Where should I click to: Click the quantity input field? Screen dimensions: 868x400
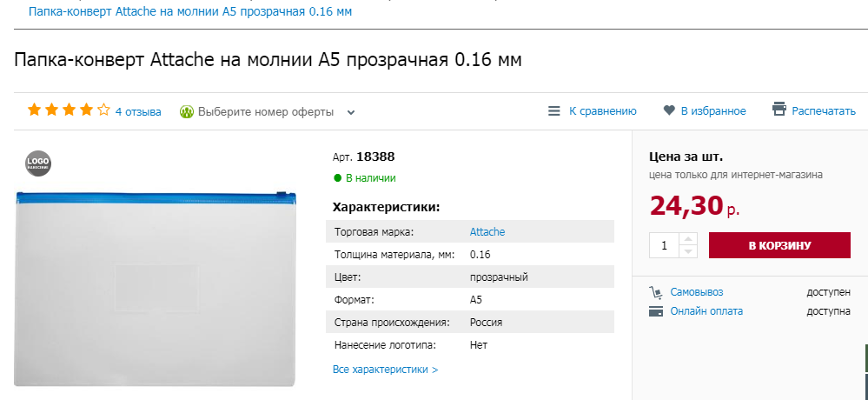[665, 245]
